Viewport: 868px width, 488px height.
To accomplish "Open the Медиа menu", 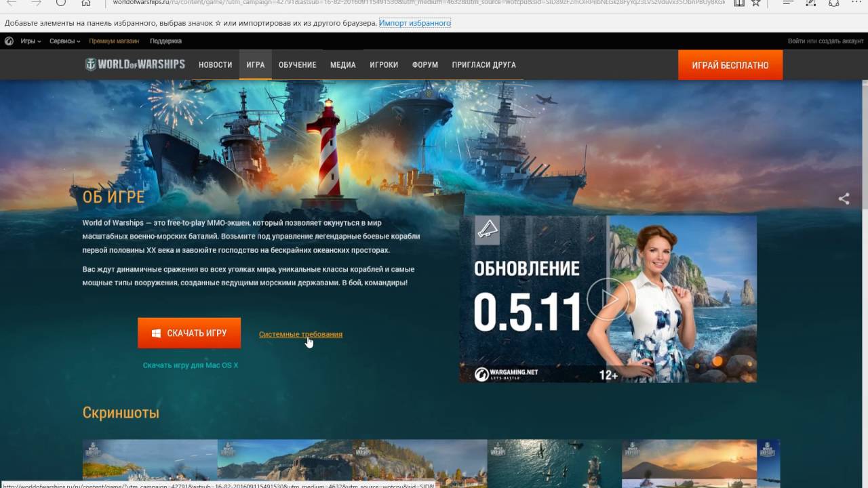I will point(343,65).
